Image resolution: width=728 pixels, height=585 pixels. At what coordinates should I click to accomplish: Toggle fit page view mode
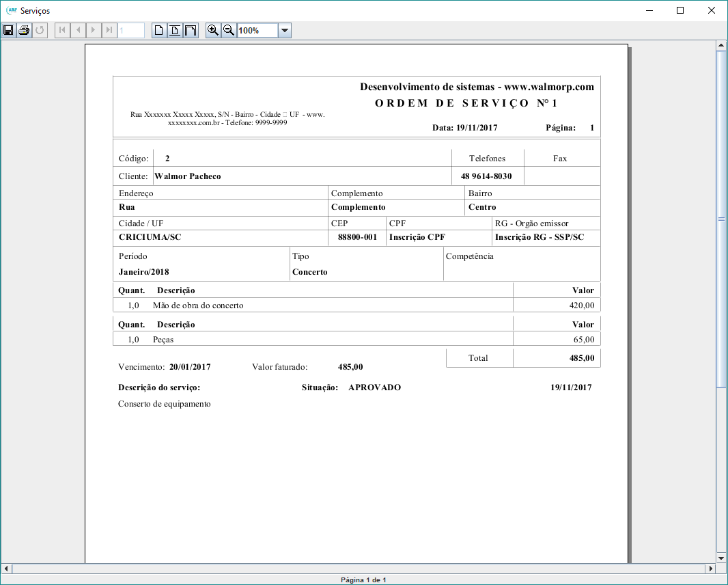coord(175,30)
